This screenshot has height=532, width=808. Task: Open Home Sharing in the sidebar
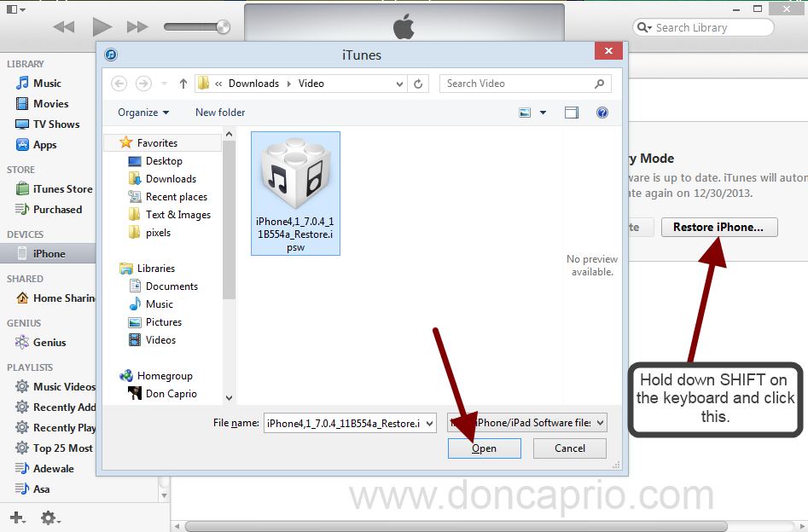(x=55, y=298)
